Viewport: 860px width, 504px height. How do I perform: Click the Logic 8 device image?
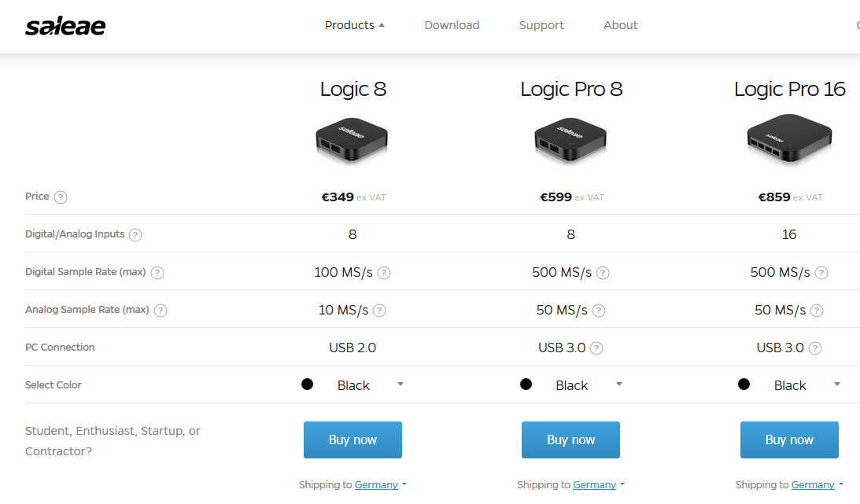352,140
